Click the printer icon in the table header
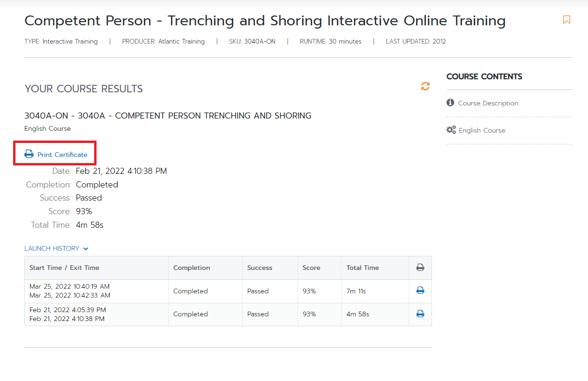 tap(420, 268)
